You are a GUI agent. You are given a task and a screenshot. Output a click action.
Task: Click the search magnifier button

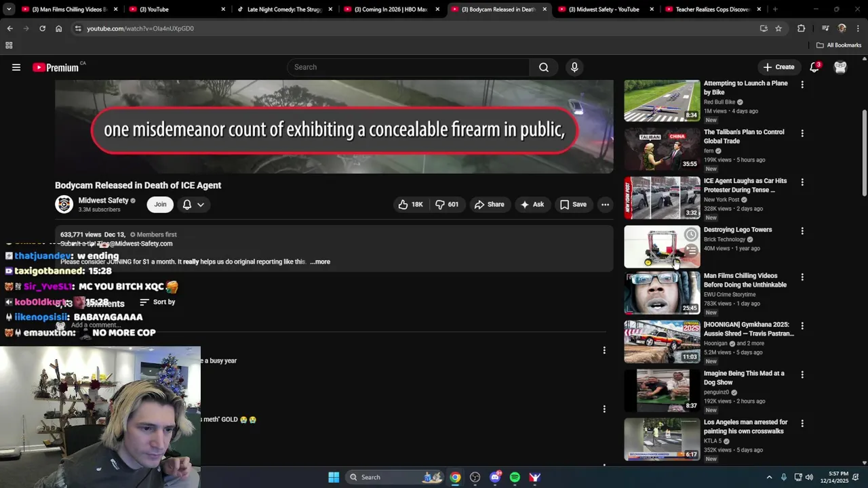[544, 67]
